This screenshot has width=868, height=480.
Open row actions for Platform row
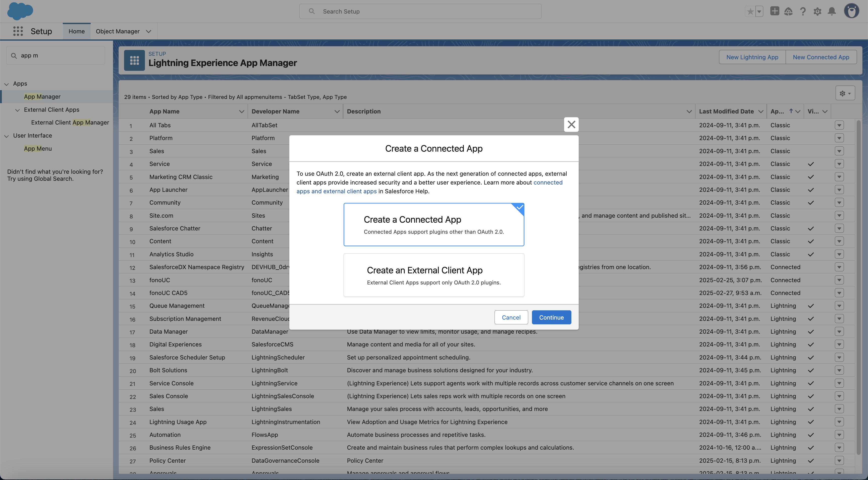[x=839, y=138]
